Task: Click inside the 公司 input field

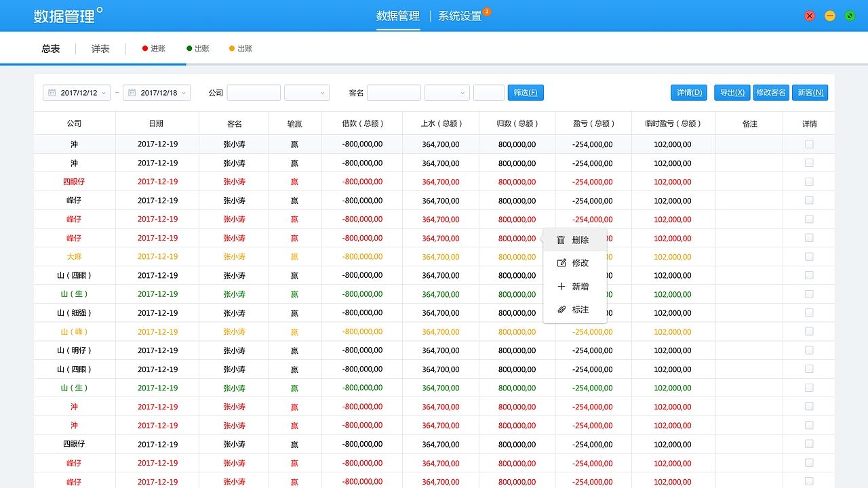Action: pyautogui.click(x=254, y=92)
